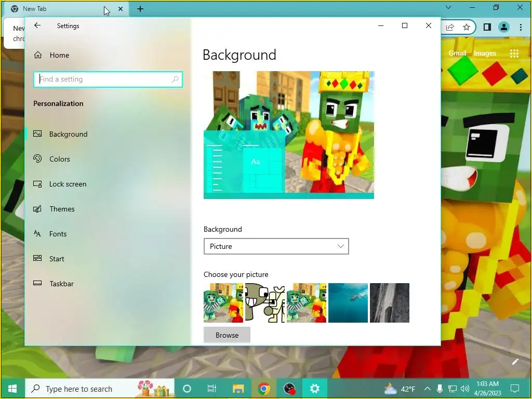This screenshot has width=532, height=399.
Task: Switch to Chrome from taskbar
Action: (x=263, y=389)
